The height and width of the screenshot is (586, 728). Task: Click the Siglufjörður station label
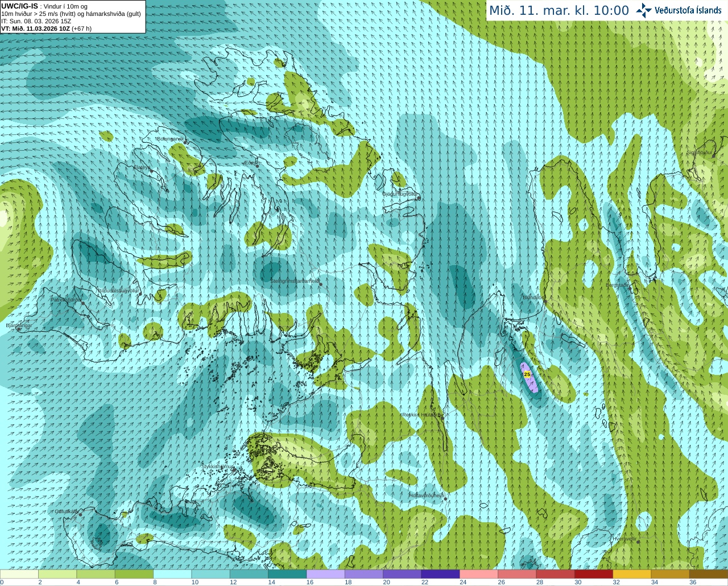700,152
